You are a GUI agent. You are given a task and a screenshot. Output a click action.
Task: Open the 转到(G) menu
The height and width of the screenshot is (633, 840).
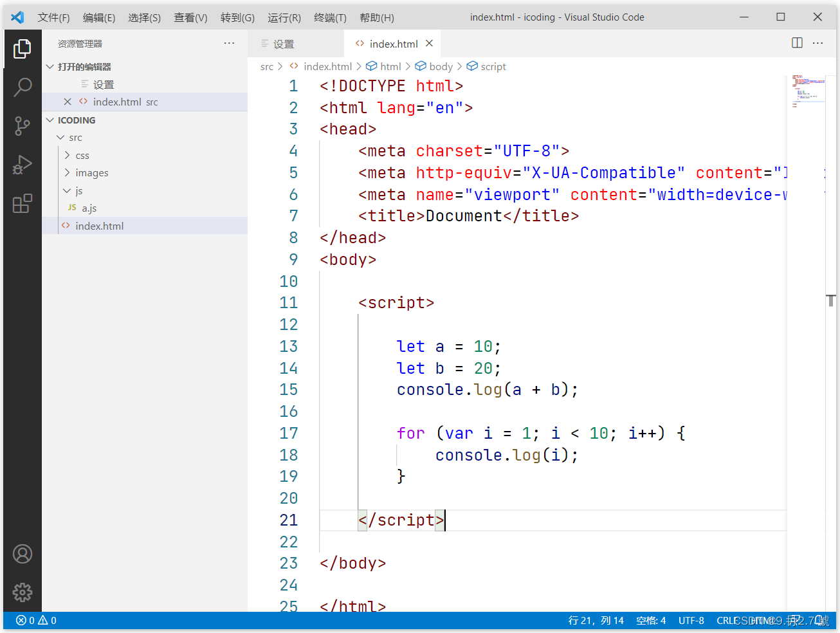click(237, 17)
